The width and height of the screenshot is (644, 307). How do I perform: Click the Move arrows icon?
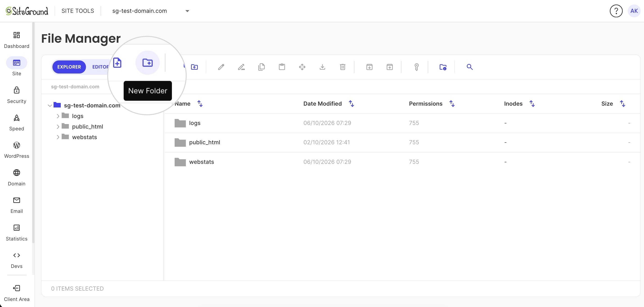coord(302,67)
